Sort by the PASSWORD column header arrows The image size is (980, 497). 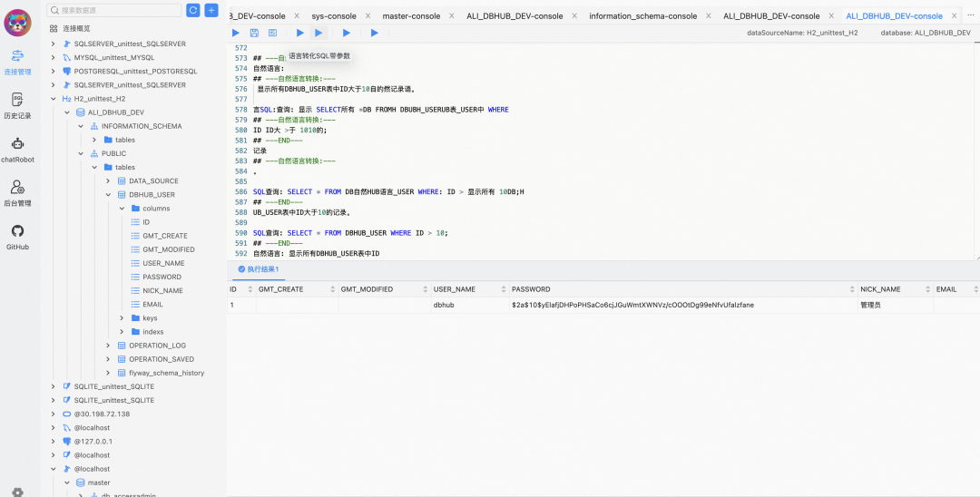(852, 289)
